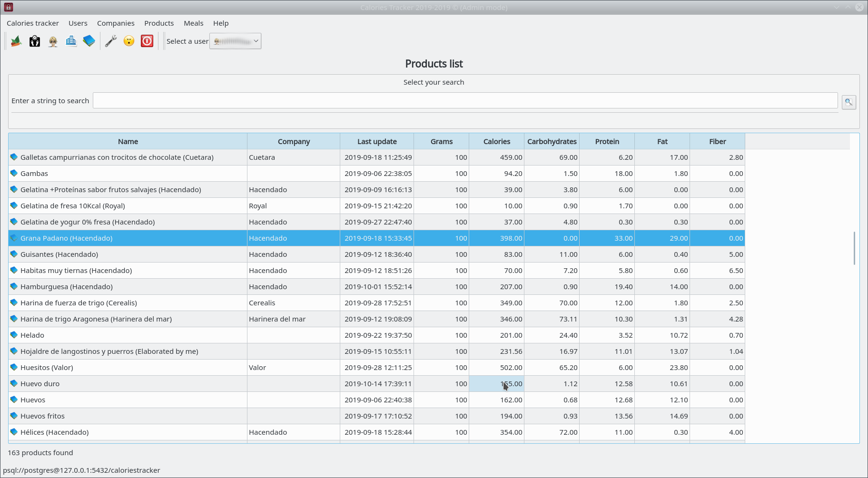Sort table by Protein column header
Image resolution: width=868 pixels, height=478 pixels.
coord(607,141)
